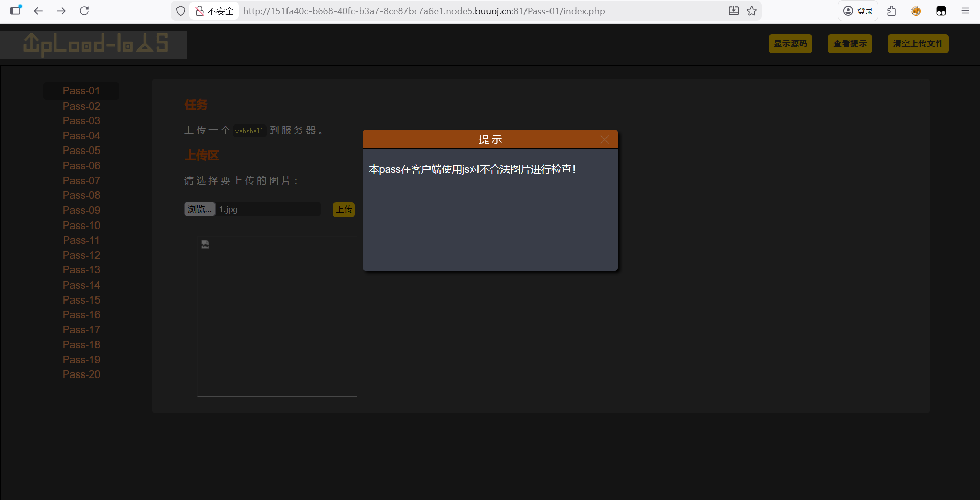Click the shield tracking protection icon
This screenshot has width=980, height=500.
coord(180,11)
